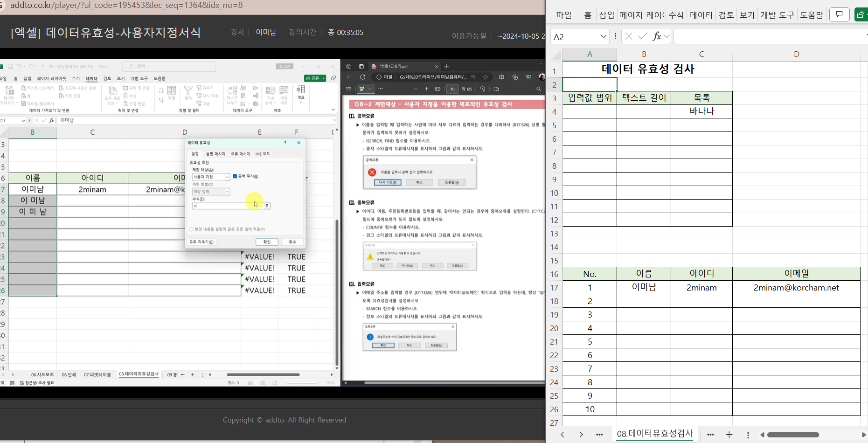The width and height of the screenshot is (868, 443).
Task: Click the 모두 지우기 button
Action: (x=201, y=242)
